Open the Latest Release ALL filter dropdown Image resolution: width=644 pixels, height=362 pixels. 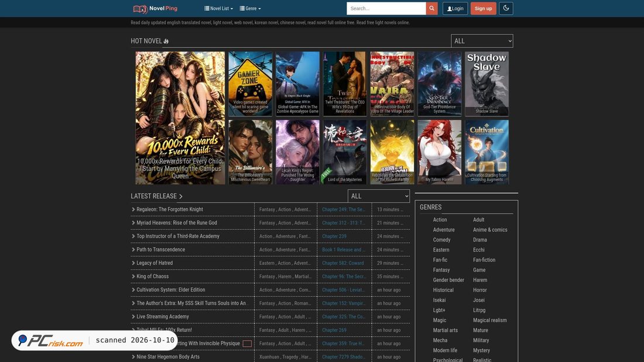pos(379,196)
